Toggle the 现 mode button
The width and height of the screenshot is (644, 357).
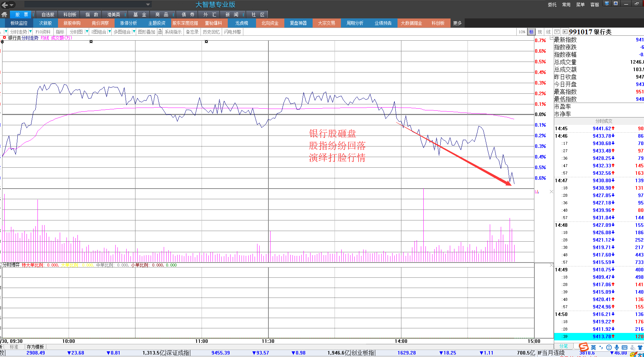(x=540, y=32)
